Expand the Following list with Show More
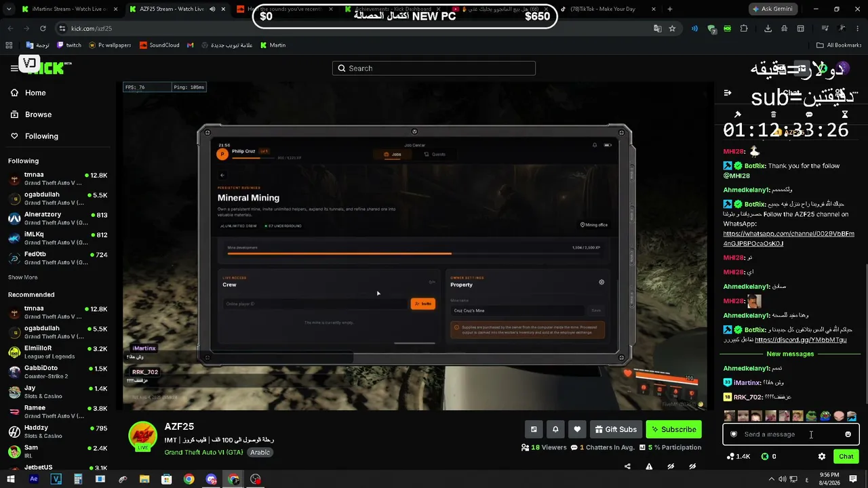868x488 pixels. [x=23, y=277]
